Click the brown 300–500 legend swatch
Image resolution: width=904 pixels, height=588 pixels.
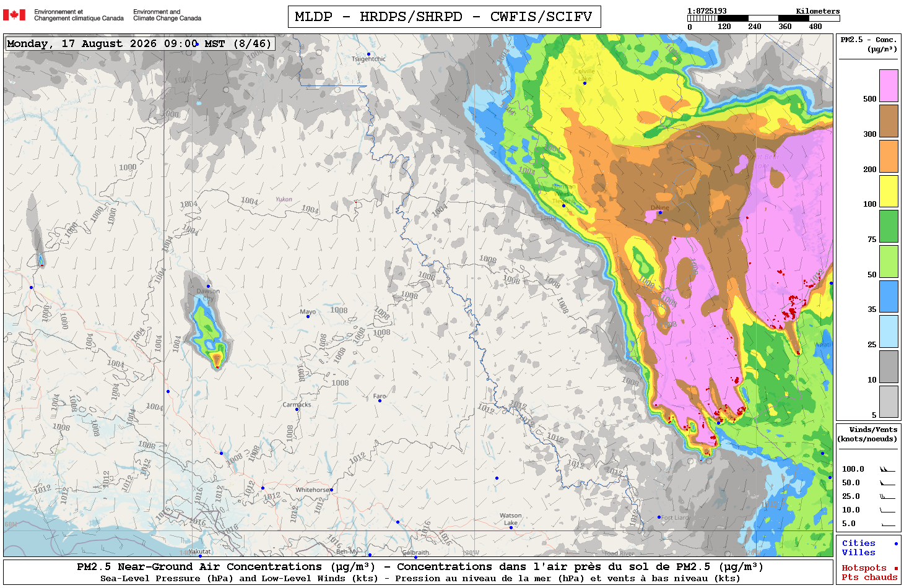click(889, 121)
